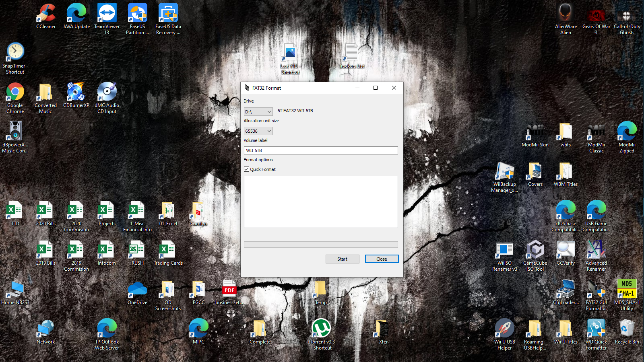Open the AlienWare Alien icon
This screenshot has width=644, height=362.
pos(566,13)
